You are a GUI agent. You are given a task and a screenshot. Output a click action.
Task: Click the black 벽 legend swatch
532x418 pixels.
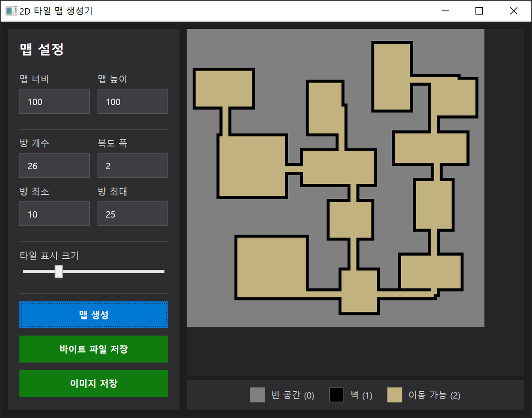336,395
